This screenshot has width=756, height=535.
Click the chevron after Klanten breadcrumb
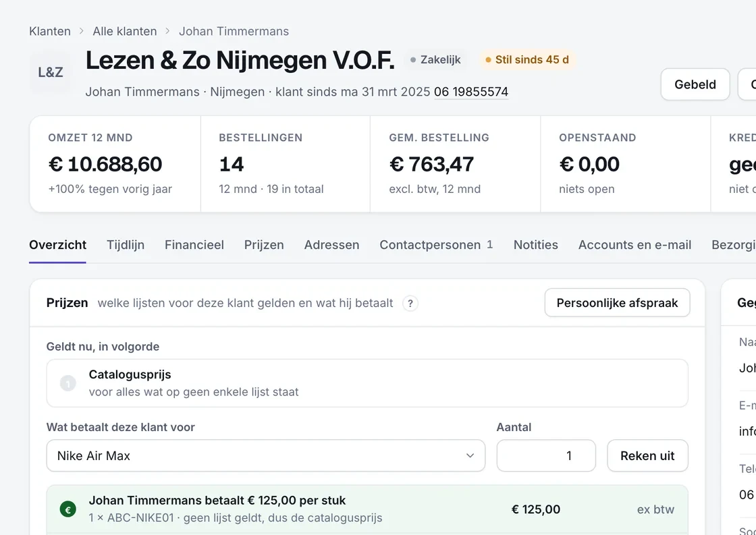(x=82, y=31)
